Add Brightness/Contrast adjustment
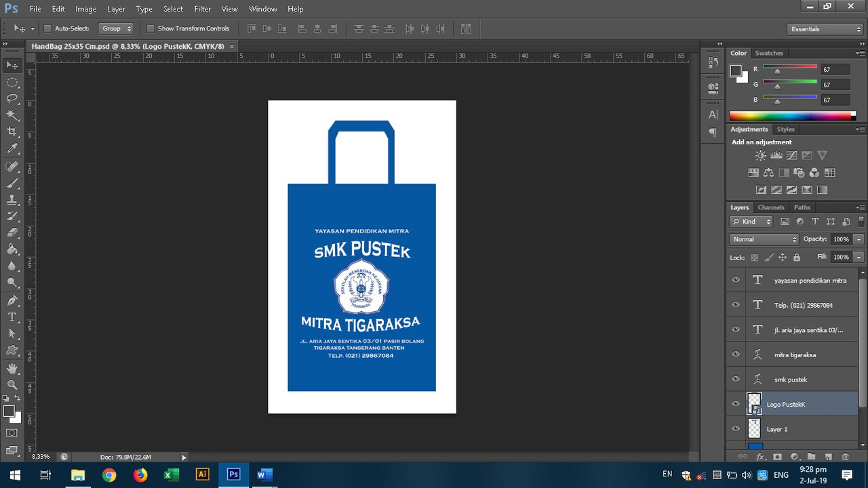 (761, 156)
